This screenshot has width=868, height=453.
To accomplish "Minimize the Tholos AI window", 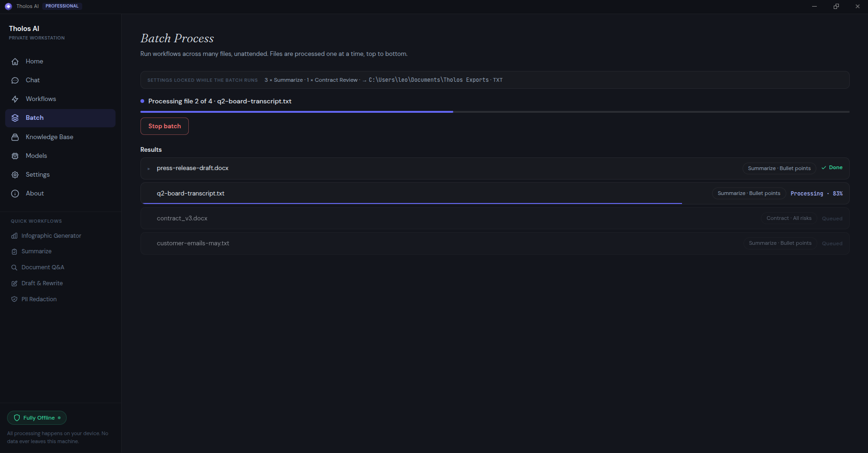I will point(814,7).
